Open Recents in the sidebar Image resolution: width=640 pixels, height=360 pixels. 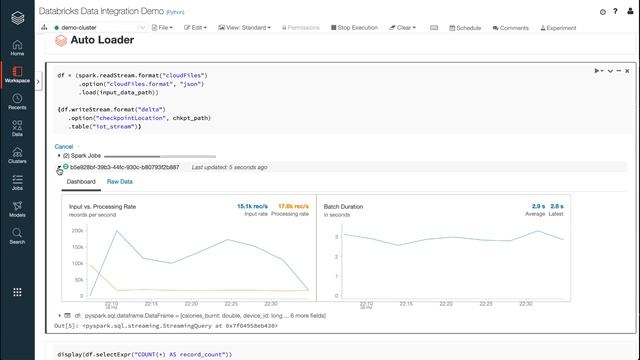17,102
